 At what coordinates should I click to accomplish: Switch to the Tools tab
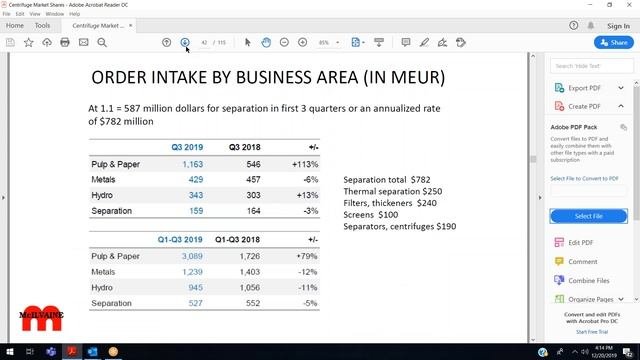(x=42, y=25)
